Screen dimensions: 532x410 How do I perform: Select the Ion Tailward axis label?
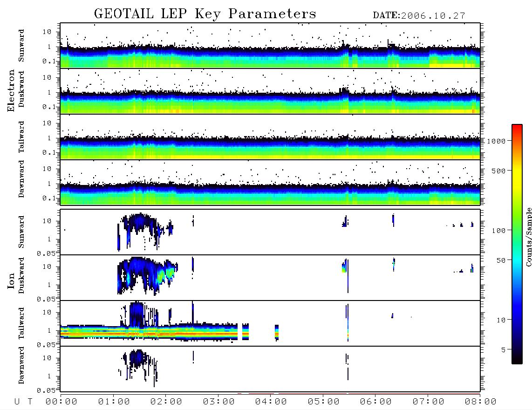tap(21, 323)
